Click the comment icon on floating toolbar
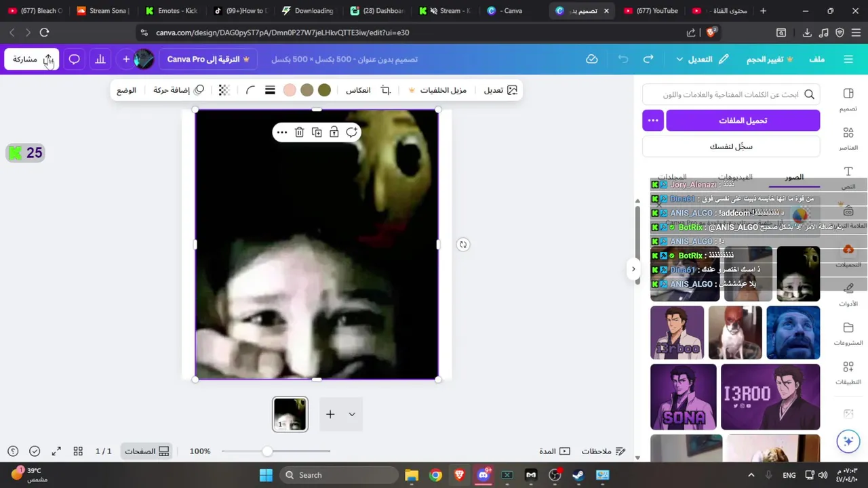The height and width of the screenshot is (488, 868). (351, 132)
